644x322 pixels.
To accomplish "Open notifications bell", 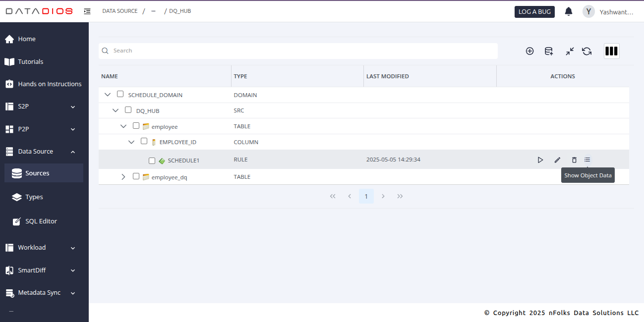I will (x=569, y=11).
